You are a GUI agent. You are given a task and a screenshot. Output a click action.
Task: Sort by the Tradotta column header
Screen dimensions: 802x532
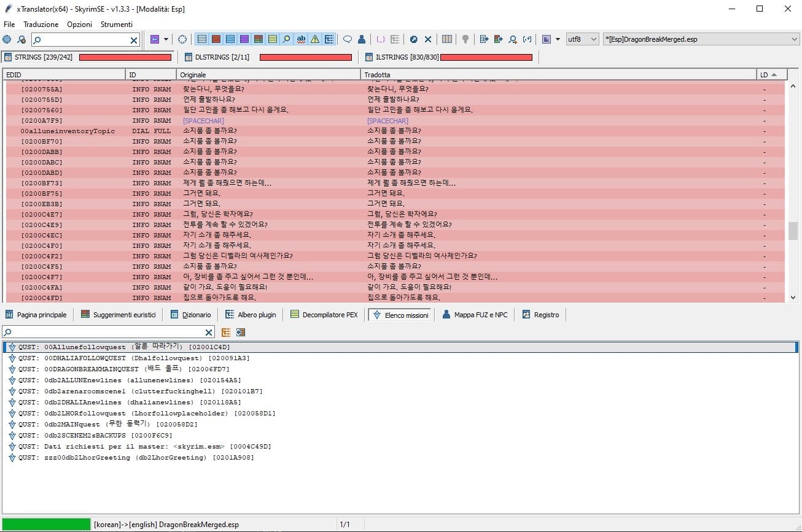559,74
